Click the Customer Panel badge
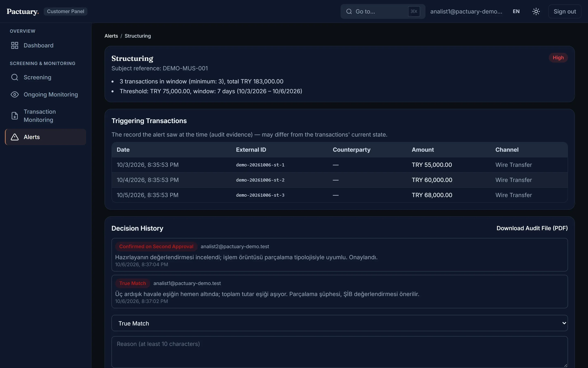This screenshot has height=368, width=588. (x=65, y=11)
